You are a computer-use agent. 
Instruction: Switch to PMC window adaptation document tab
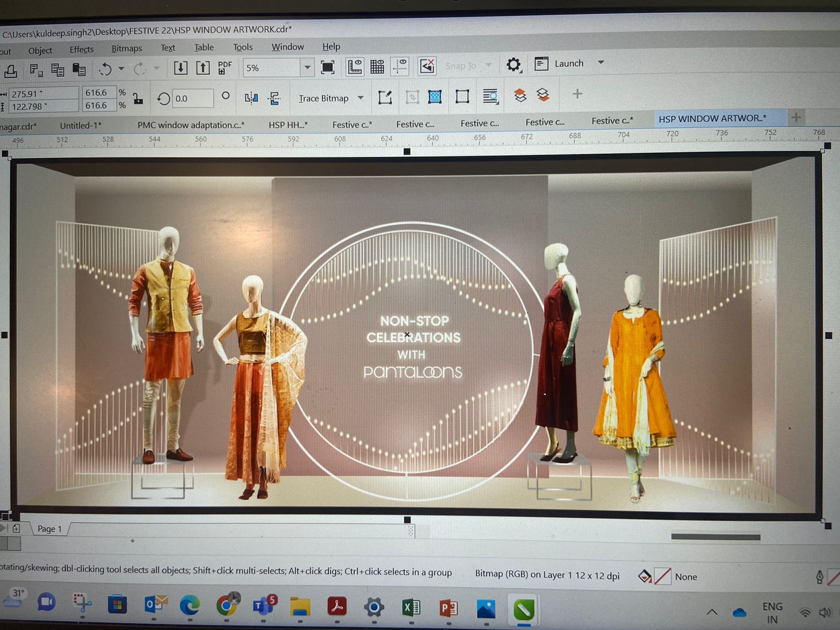click(191, 125)
